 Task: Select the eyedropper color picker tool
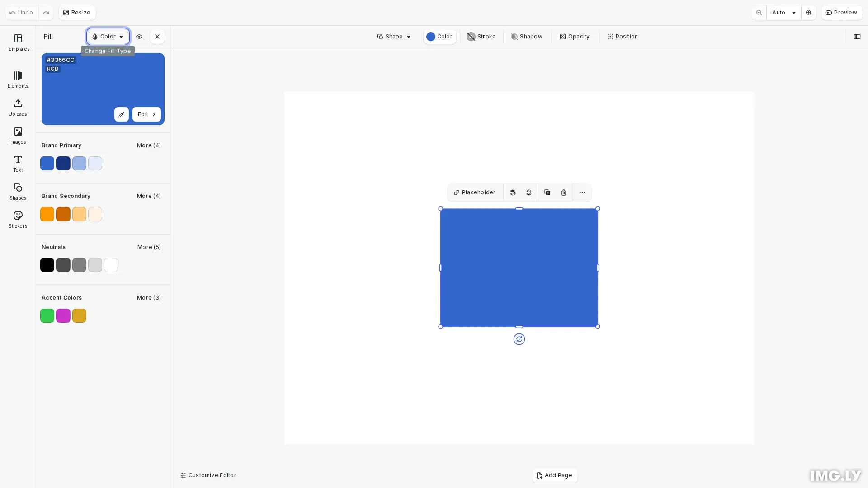tap(121, 114)
